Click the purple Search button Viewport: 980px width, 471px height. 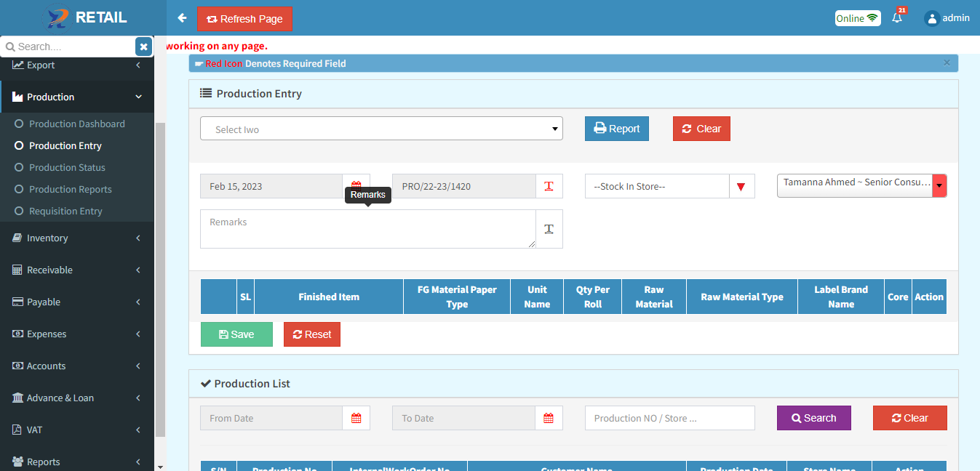(813, 418)
